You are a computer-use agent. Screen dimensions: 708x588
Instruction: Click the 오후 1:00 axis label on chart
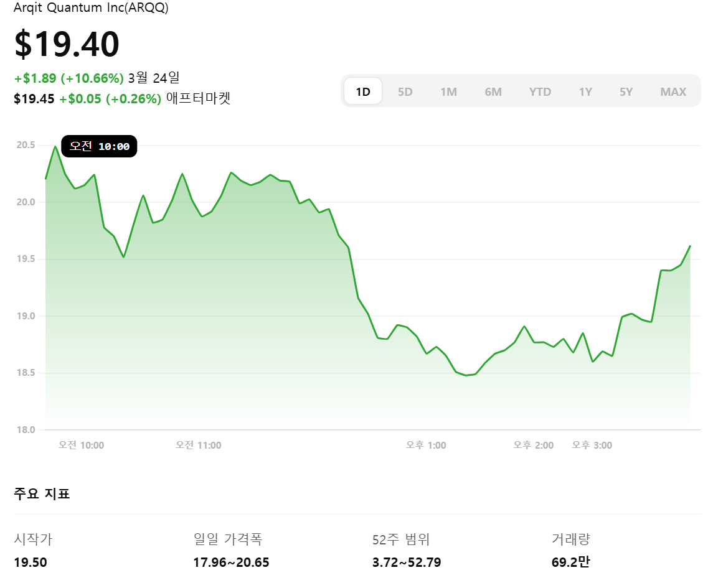click(425, 445)
